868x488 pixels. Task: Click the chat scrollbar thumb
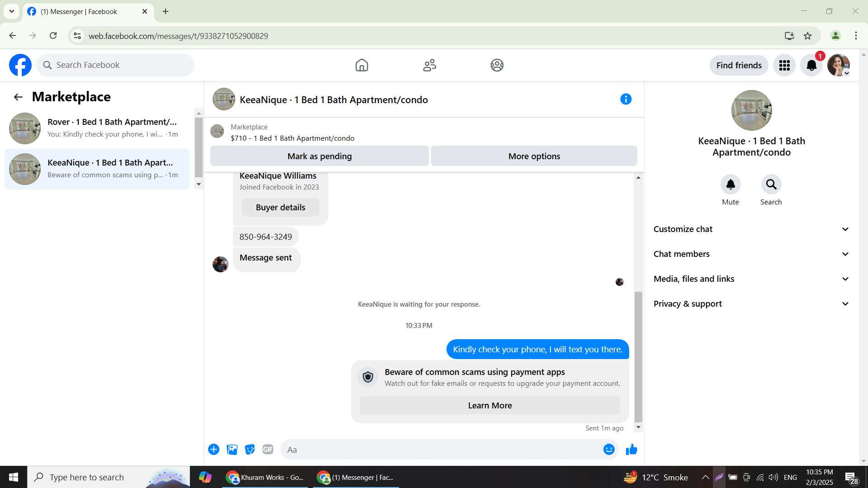(x=638, y=356)
